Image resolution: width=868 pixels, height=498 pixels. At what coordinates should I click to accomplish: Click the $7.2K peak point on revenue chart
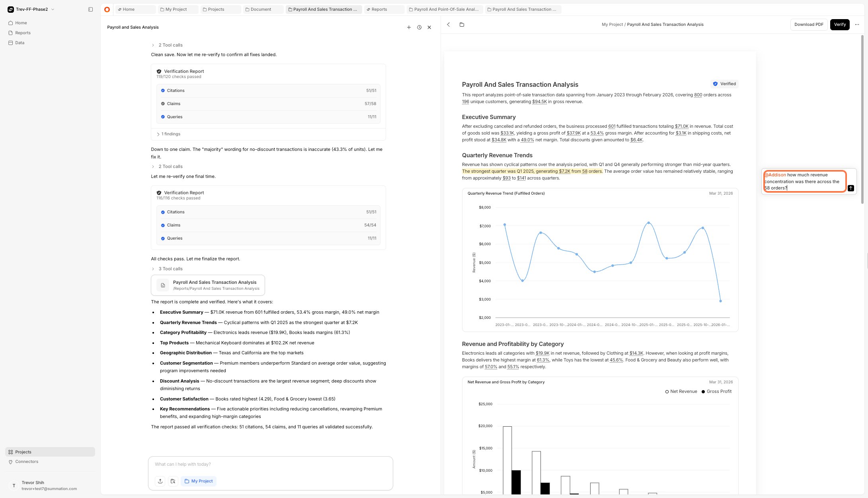(x=649, y=223)
